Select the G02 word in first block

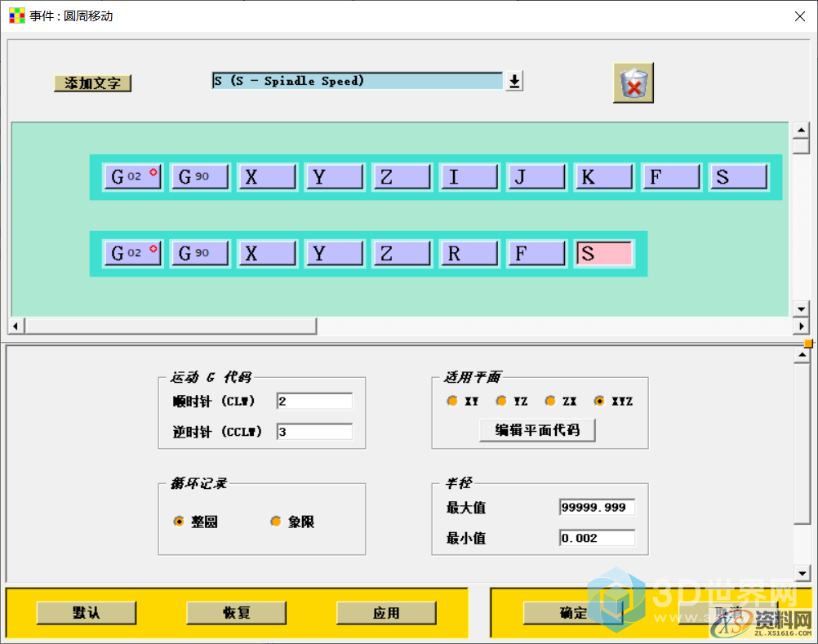click(x=133, y=176)
